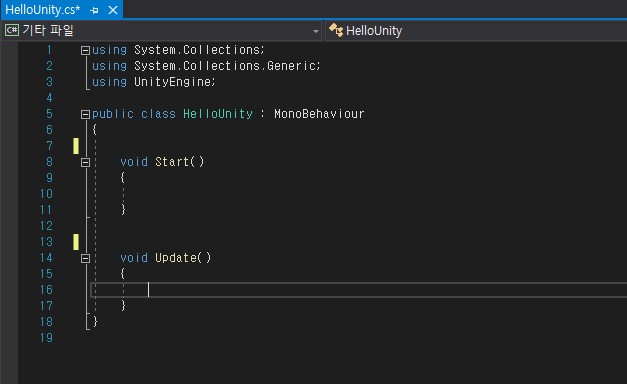Click the text 'using System.Collections;'
This screenshot has height=384, width=627.
pyautogui.click(x=178, y=50)
